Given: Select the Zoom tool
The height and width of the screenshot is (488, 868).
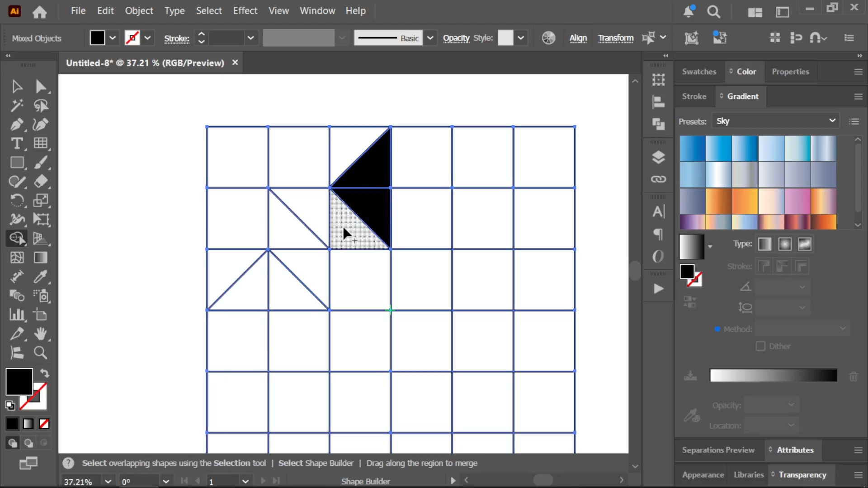Looking at the screenshot, I should coord(41,352).
